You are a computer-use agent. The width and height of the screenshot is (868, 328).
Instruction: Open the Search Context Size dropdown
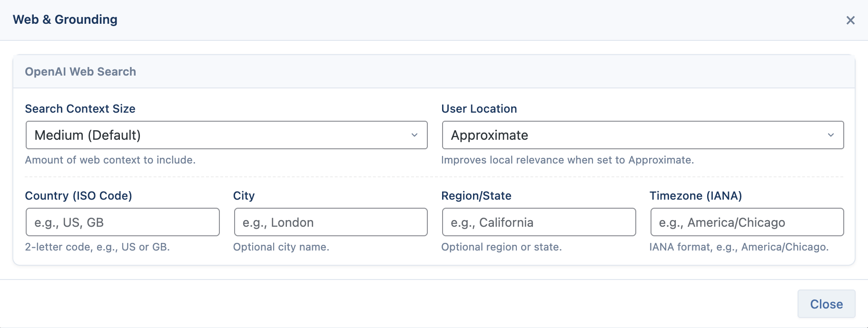click(227, 135)
